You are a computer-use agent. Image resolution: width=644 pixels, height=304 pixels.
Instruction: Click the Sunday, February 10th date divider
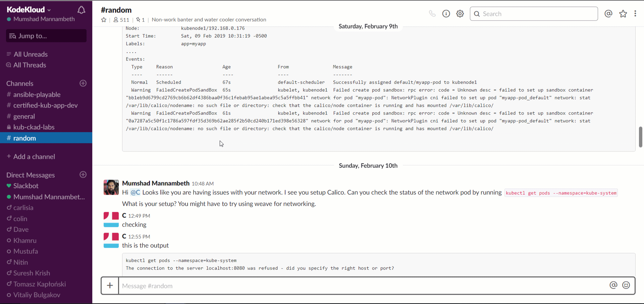click(368, 166)
